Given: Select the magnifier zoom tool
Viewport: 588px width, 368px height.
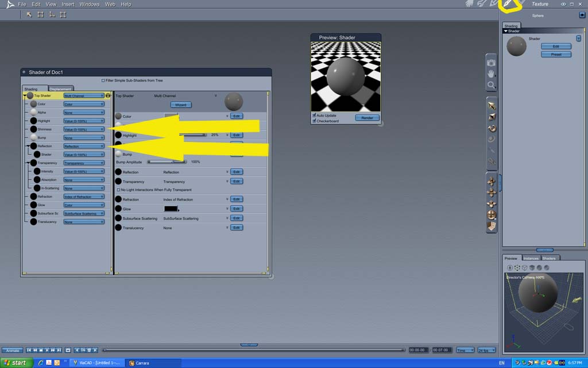Looking at the screenshot, I should (491, 85).
